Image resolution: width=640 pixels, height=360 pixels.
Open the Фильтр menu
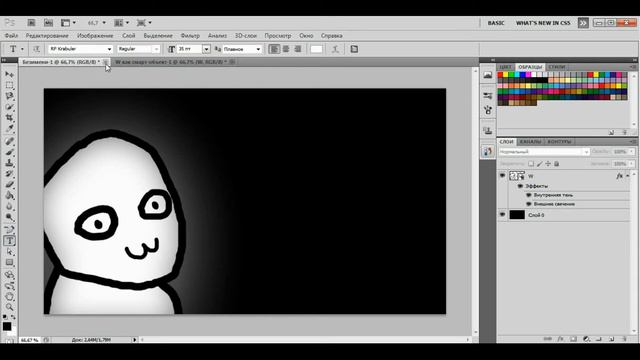click(x=190, y=36)
